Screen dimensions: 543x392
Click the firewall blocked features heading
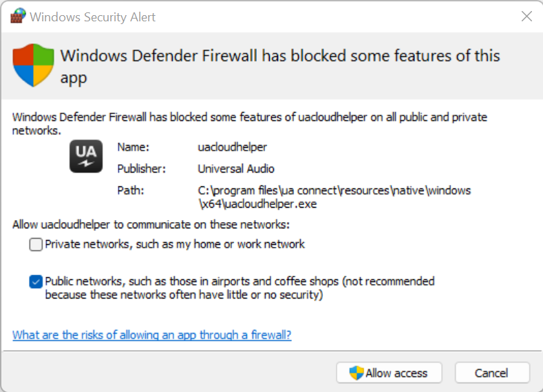(x=280, y=66)
